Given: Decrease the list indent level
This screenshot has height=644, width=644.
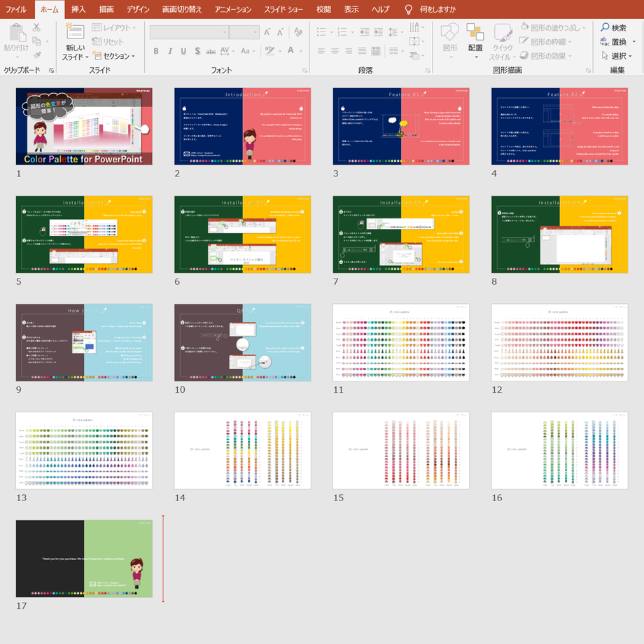Looking at the screenshot, I should pos(364,32).
